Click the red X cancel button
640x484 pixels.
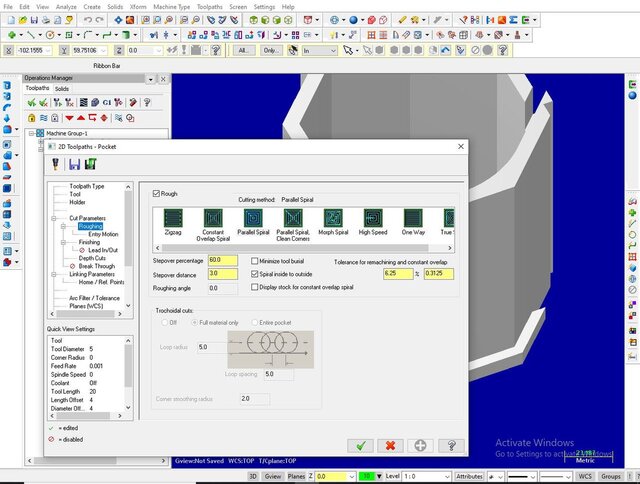coord(391,446)
